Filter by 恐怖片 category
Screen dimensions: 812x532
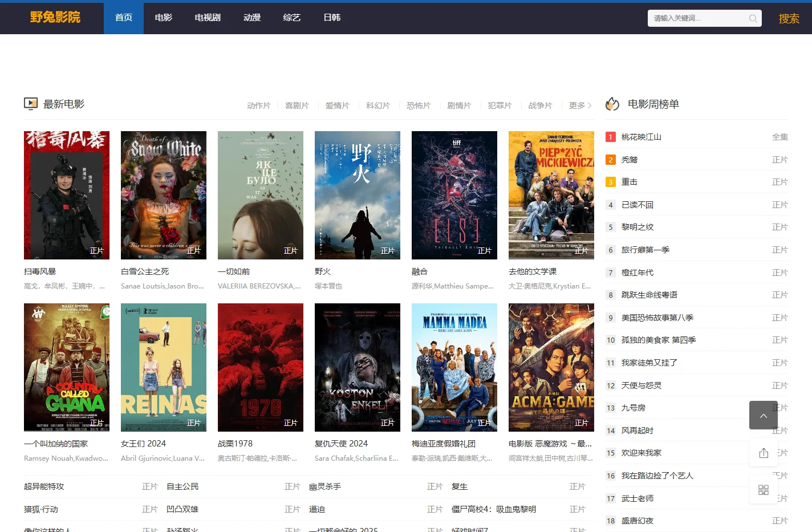pos(419,105)
